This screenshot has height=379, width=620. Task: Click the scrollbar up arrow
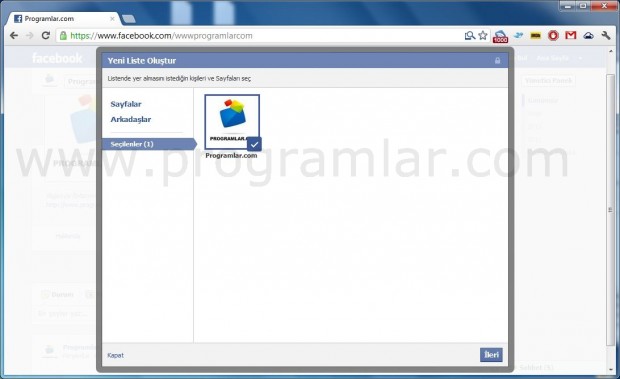coord(611,50)
